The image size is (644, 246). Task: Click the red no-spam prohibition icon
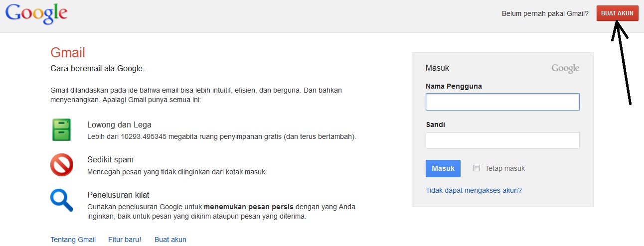[62, 165]
